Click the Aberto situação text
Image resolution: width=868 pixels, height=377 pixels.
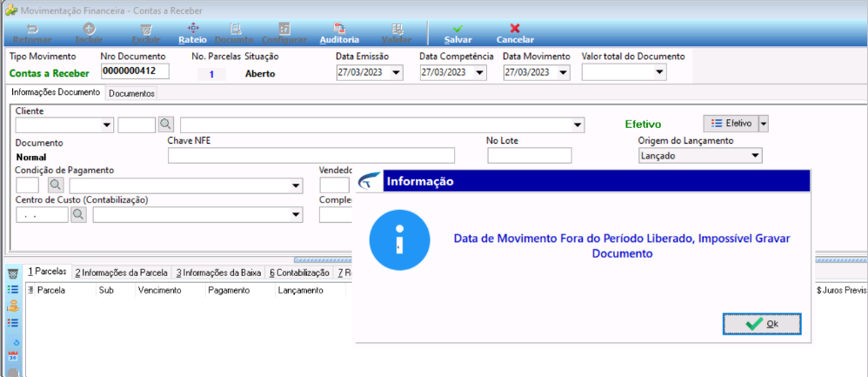[x=260, y=74]
